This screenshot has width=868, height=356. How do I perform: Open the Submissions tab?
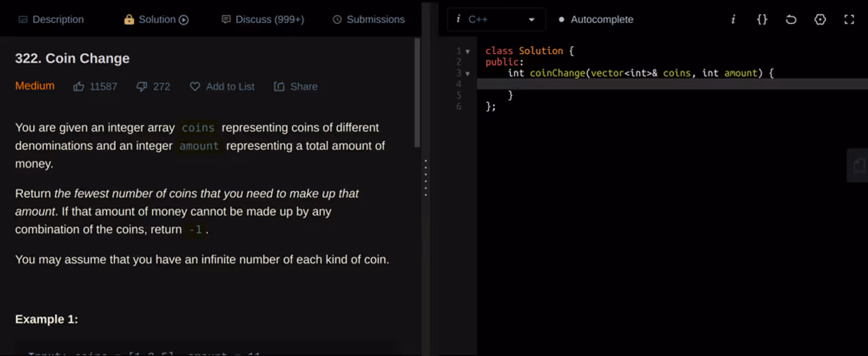pos(369,20)
